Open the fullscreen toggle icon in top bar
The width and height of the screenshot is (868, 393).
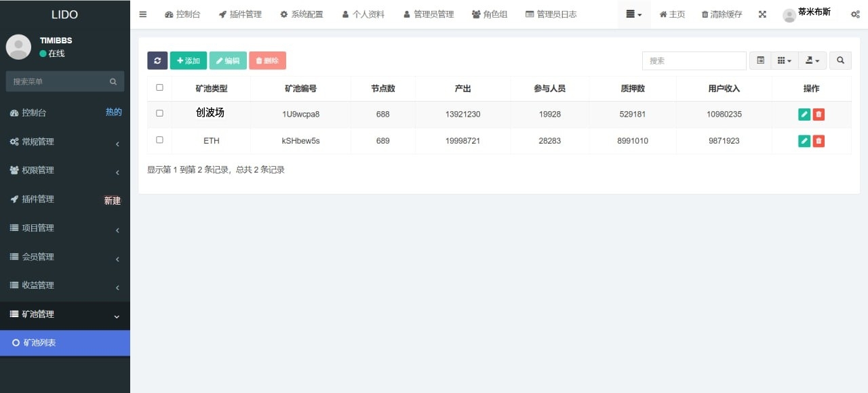762,14
